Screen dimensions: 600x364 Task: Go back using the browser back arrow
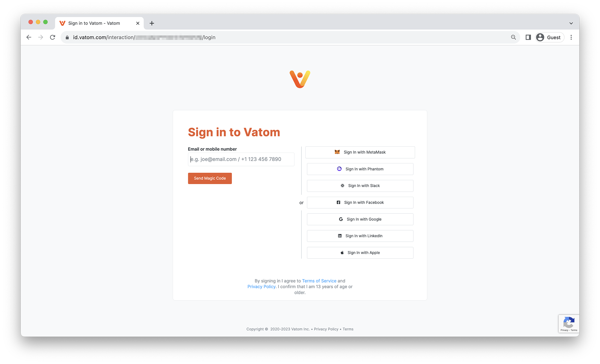click(29, 37)
